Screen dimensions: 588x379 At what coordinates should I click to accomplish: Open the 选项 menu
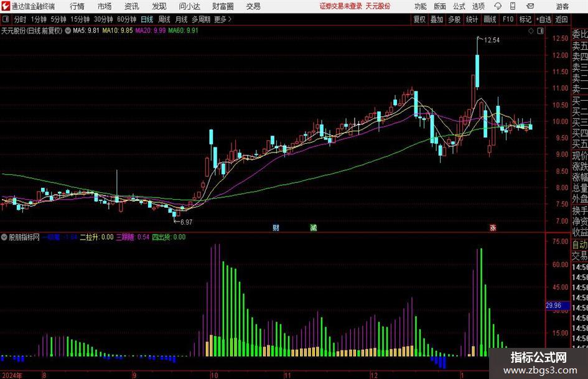[x=478, y=6]
